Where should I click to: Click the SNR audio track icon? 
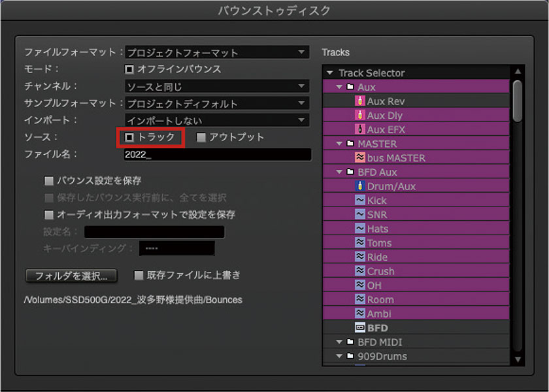(x=360, y=214)
